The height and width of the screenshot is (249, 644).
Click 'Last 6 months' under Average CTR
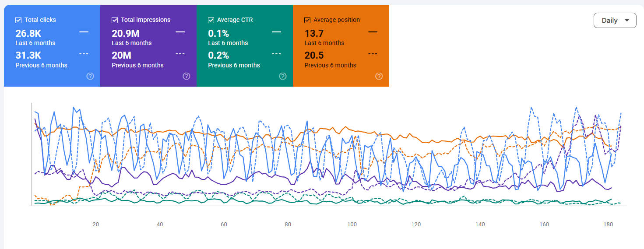[228, 43]
